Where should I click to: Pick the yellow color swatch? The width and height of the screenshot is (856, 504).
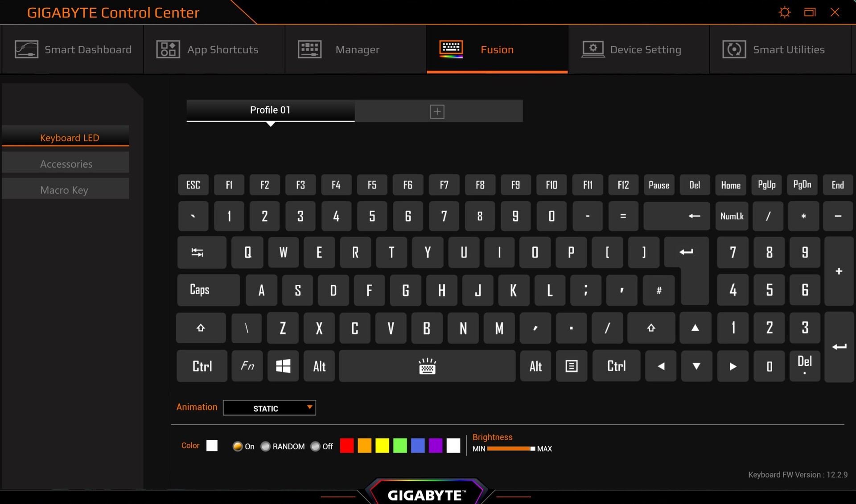pos(382,446)
